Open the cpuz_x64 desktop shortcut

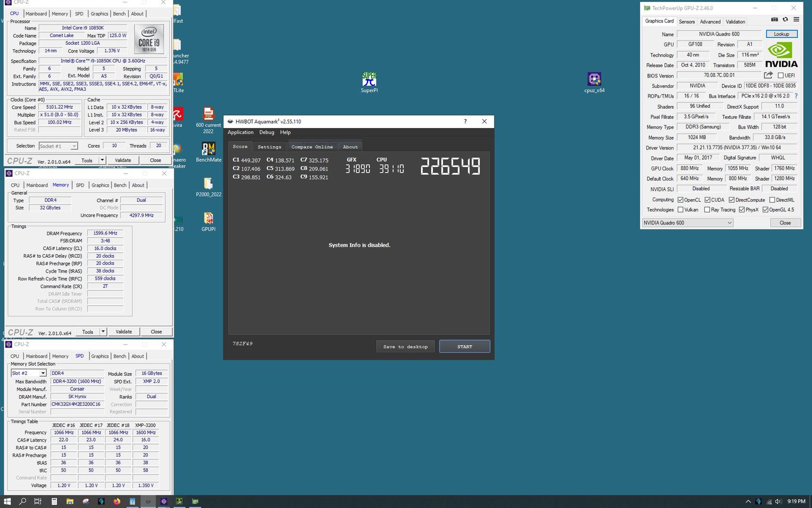coord(594,82)
